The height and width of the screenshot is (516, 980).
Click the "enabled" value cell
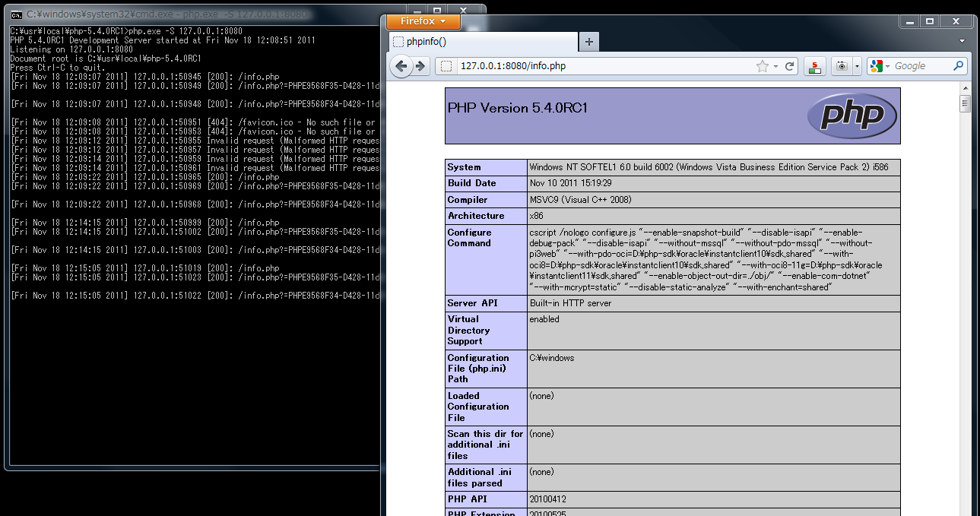pos(713,331)
